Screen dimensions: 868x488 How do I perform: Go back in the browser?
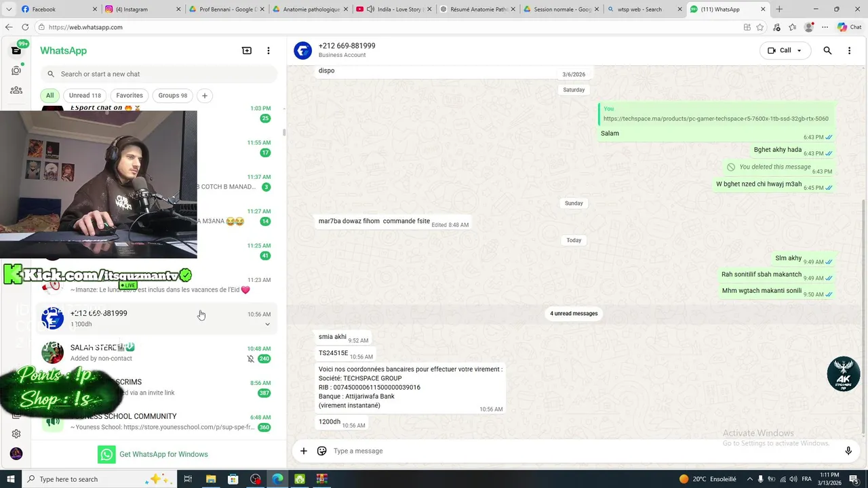pyautogui.click(x=9, y=27)
